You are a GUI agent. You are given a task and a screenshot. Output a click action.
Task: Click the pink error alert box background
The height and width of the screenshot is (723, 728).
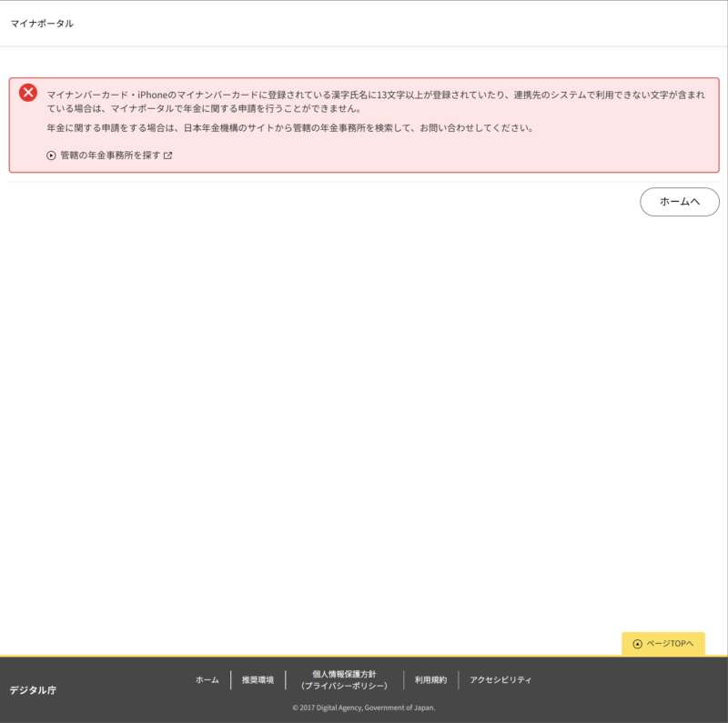point(455,155)
